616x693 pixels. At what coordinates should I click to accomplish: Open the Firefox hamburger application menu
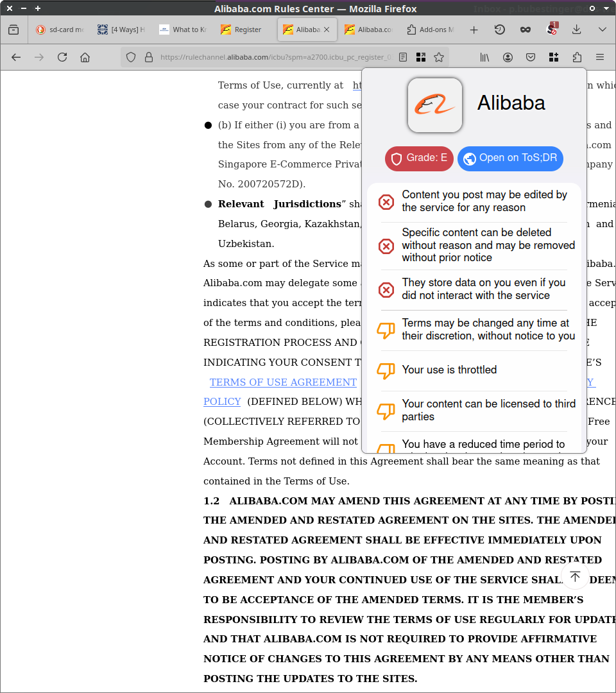[600, 57]
